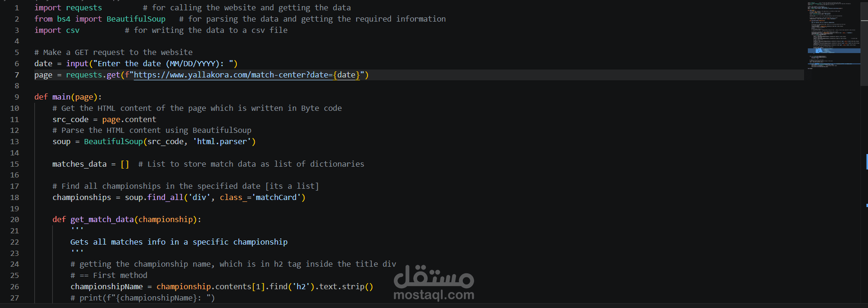Click the "# Make a GET request" comment

pyautogui.click(x=113, y=53)
